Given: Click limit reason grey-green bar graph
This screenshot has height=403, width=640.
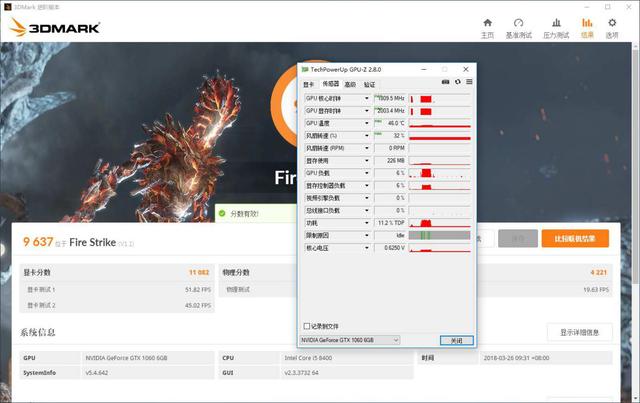Looking at the screenshot, I should pyautogui.click(x=440, y=236).
